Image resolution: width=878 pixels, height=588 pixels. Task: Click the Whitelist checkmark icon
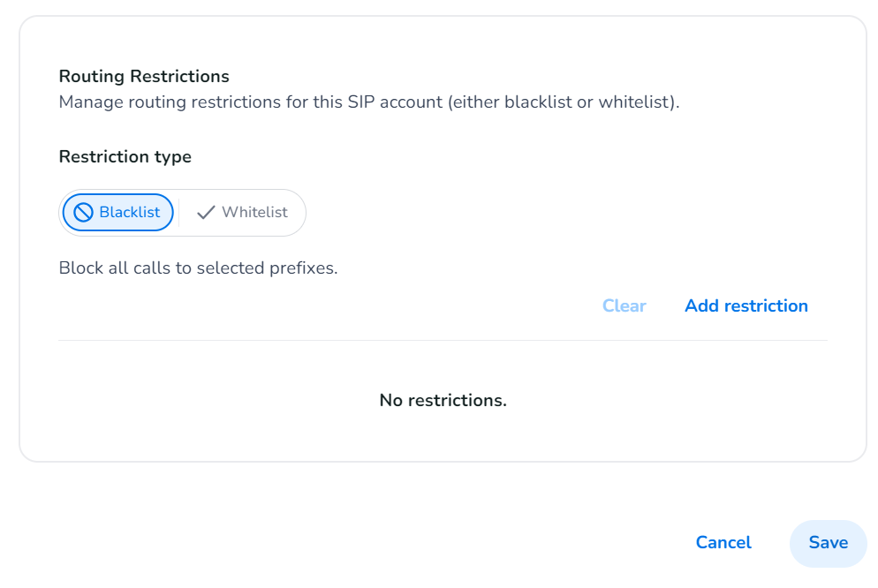tap(206, 212)
